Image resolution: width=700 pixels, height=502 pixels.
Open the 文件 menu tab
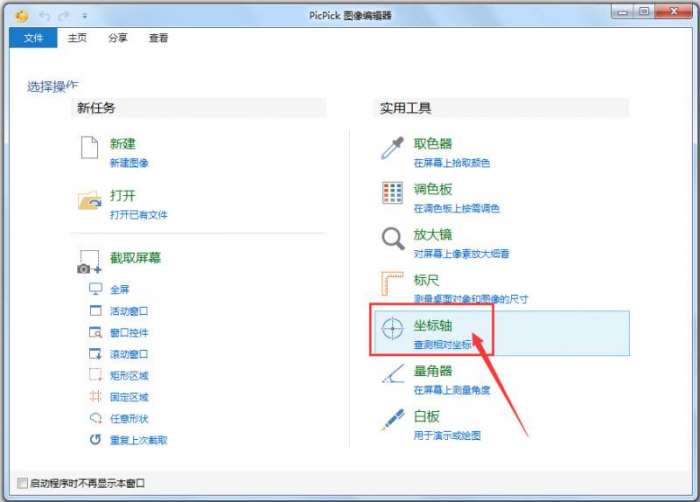pyautogui.click(x=33, y=38)
